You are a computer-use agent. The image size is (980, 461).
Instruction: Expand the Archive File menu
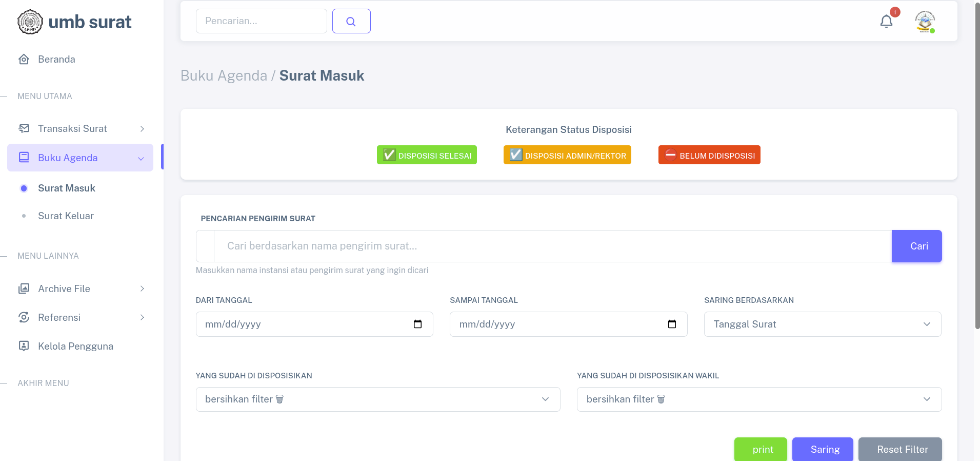81,289
